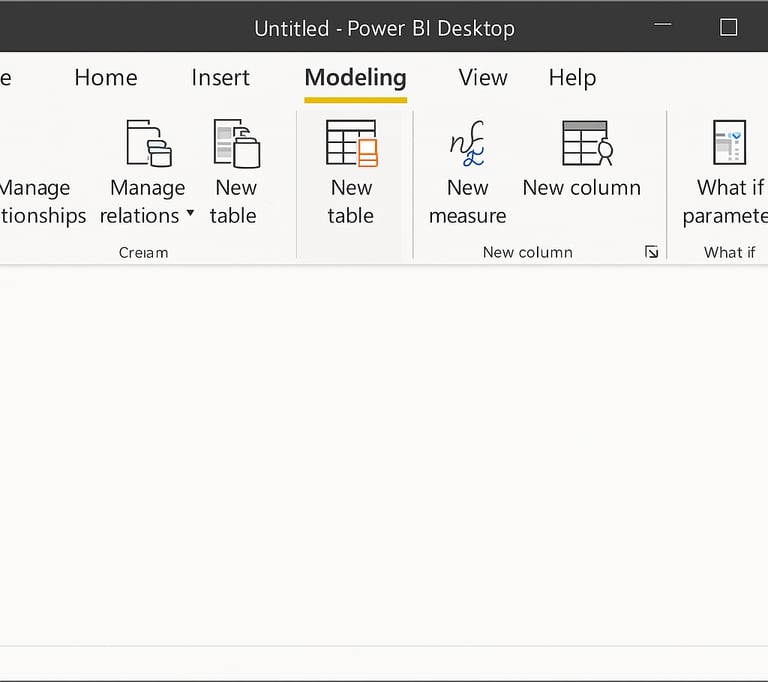The width and height of the screenshot is (768, 682).
Task: Click New table icon with gray documents
Action: tap(237, 144)
